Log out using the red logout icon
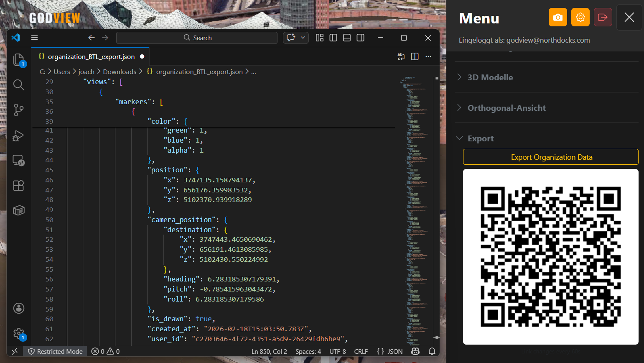The height and width of the screenshot is (363, 644). [603, 17]
